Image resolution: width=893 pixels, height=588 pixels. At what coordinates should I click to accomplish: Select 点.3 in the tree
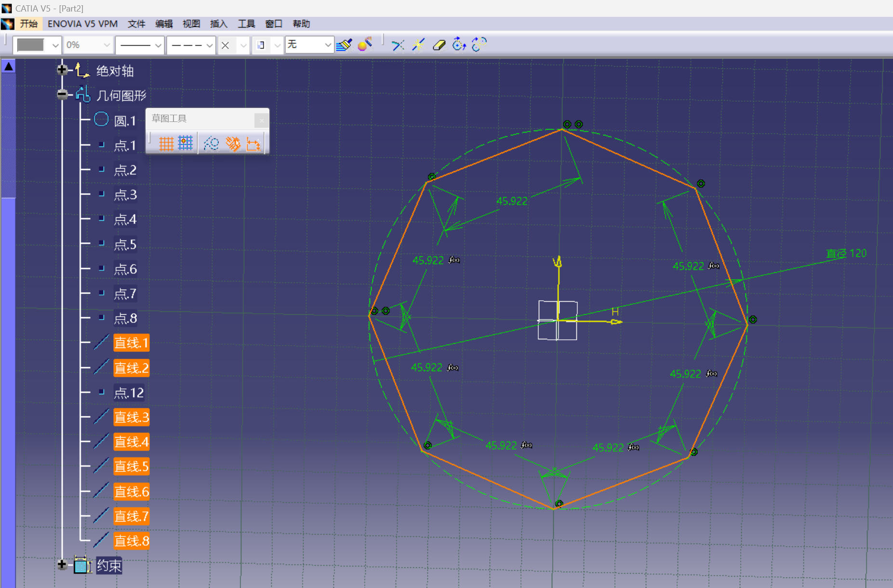click(125, 194)
